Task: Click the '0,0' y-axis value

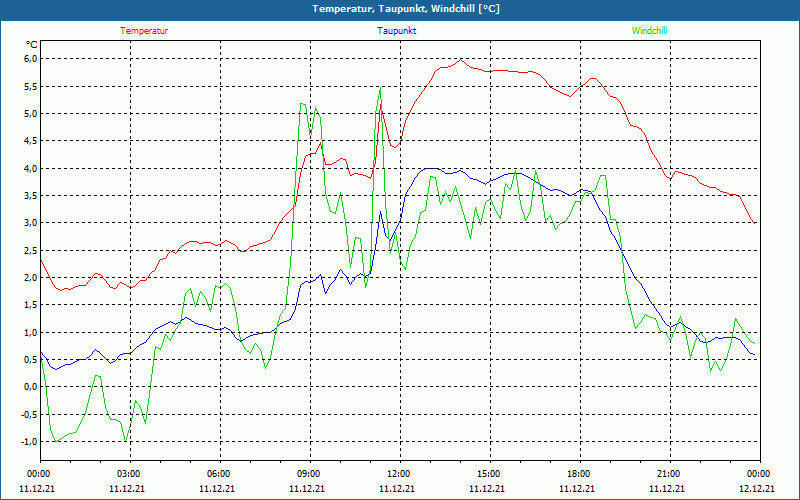Action: (x=31, y=387)
